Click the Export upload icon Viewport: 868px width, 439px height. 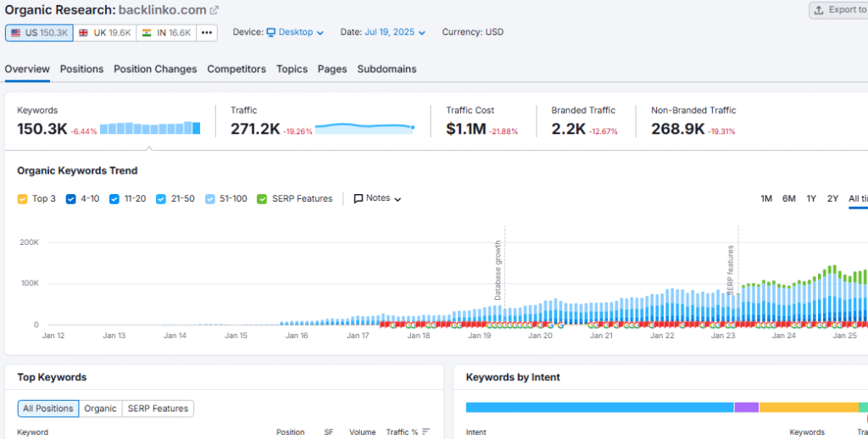819,10
